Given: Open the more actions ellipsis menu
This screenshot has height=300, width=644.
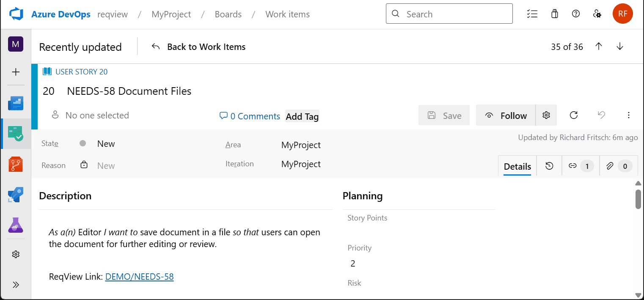Looking at the screenshot, I should tap(629, 115).
